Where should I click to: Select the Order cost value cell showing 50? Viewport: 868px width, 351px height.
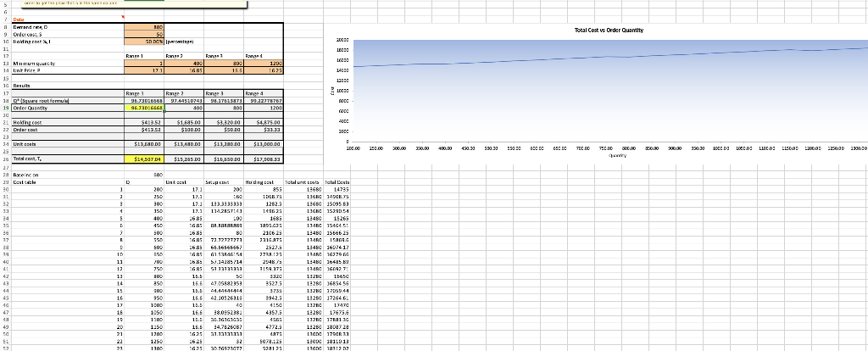pyautogui.click(x=144, y=34)
